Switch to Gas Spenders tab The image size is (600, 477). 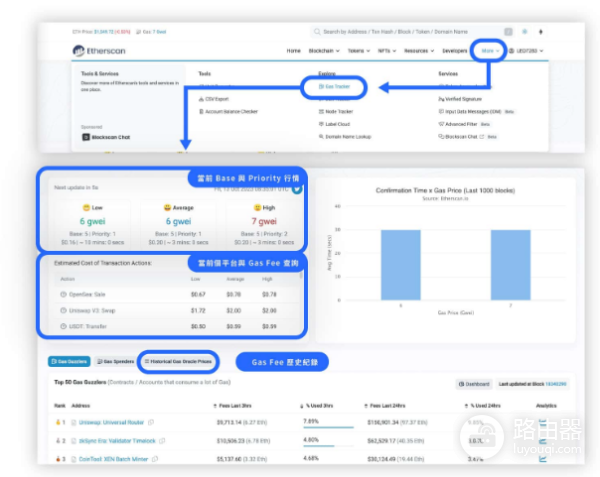coord(116,361)
